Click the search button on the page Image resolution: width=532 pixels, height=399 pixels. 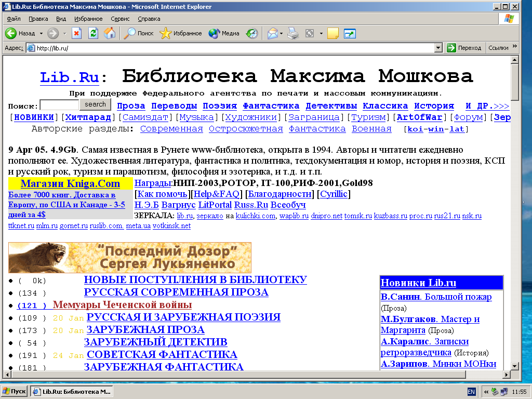(x=96, y=104)
